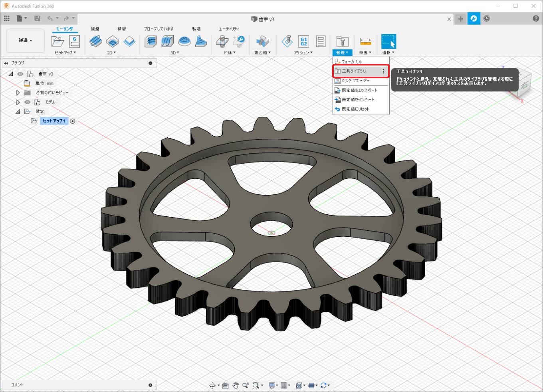Click the new Setup folder icon
Screen dimensions: 543x392
57,41
